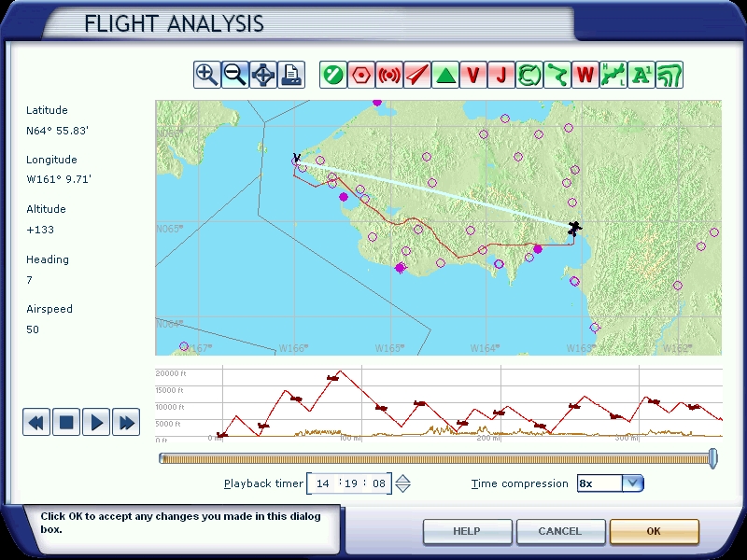Click the airspeed value 50

(33, 329)
